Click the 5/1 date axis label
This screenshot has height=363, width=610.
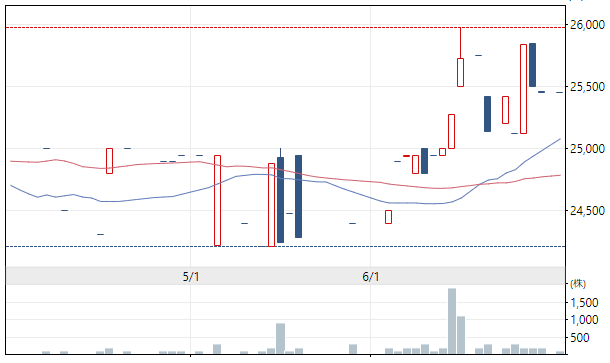click(x=191, y=277)
